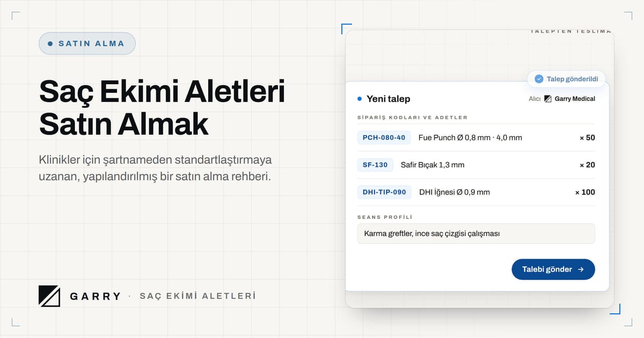Screen dimensions: 644x338
Task: Click the arrow inside Talebi gönder button
Action: 581,269
